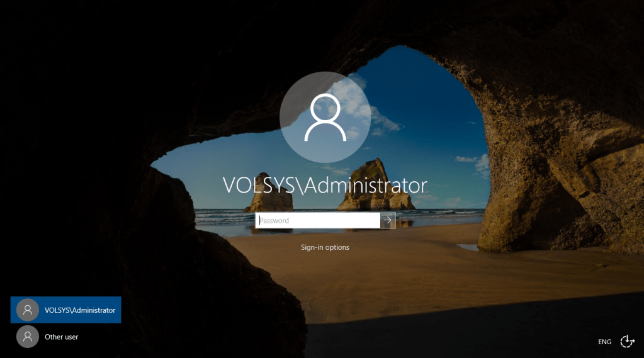
Task: Click the ENG keyboard layout indicator
Action: coord(604,342)
